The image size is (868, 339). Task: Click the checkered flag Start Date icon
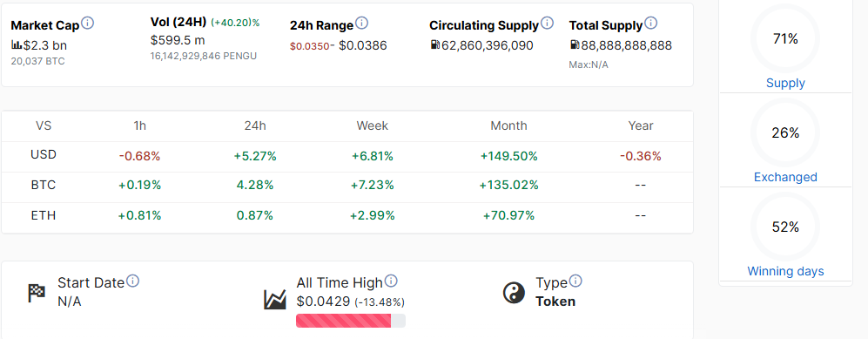(37, 293)
